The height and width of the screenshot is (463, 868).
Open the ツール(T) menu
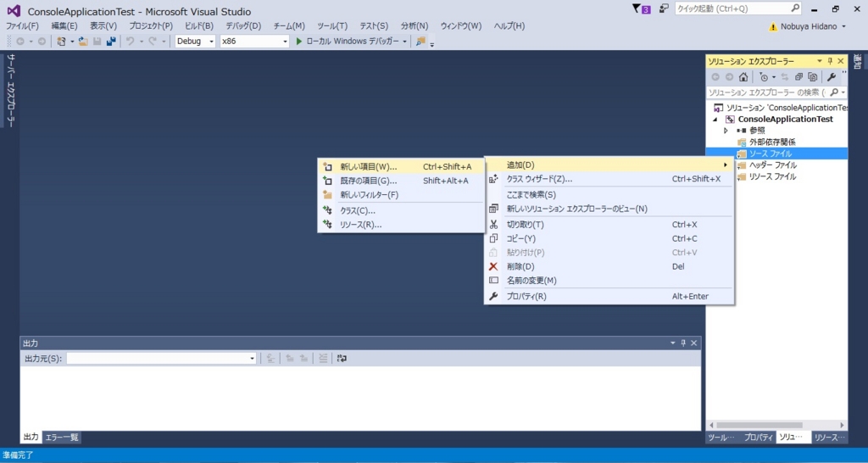click(x=332, y=26)
